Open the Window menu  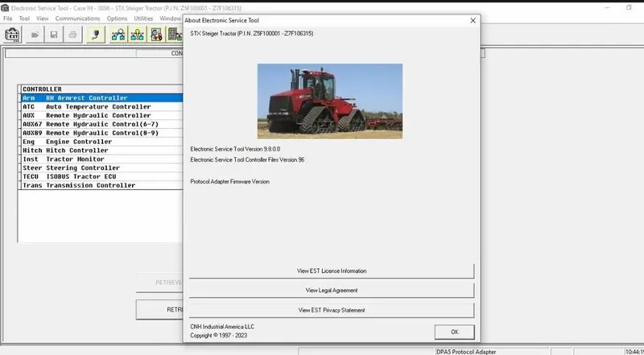(x=170, y=19)
